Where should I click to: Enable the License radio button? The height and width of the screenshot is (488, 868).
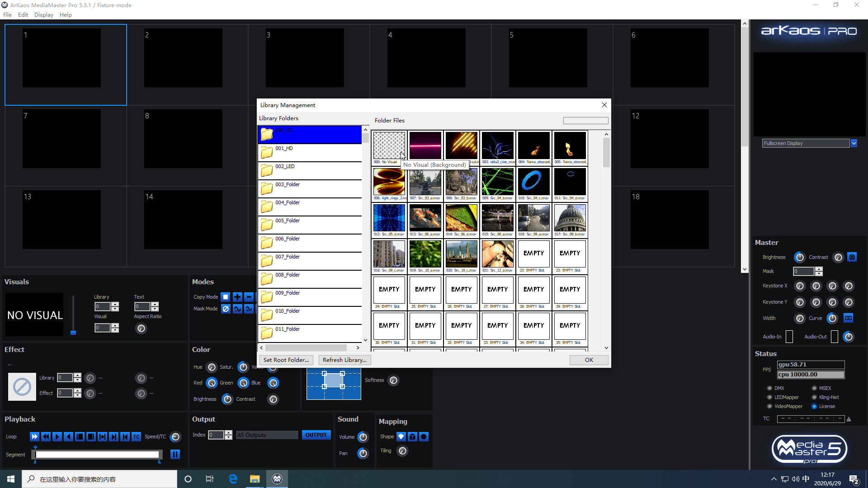click(815, 406)
